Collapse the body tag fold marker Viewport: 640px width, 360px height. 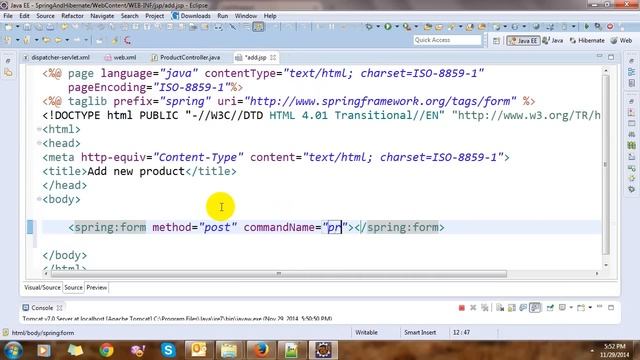point(39,199)
